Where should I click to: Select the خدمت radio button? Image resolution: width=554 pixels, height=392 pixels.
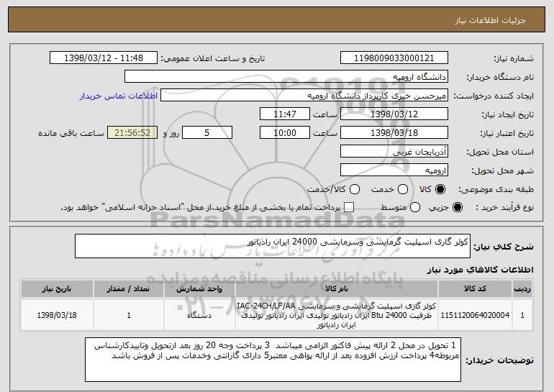coord(403,190)
